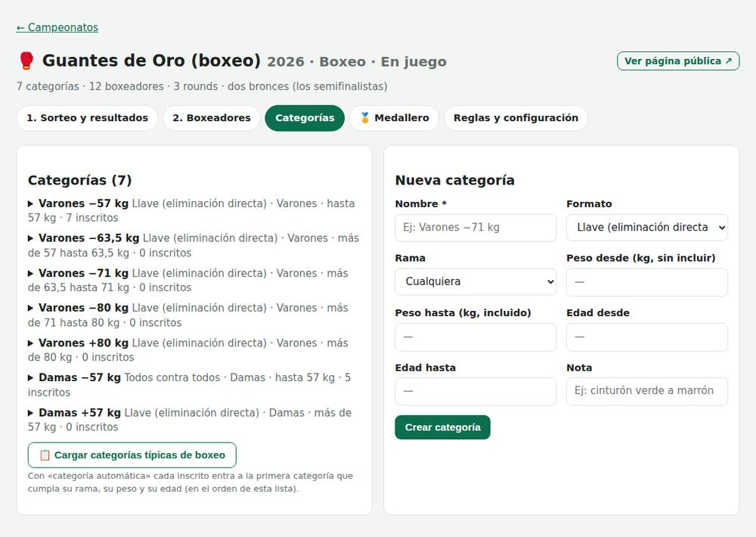Click the Categorías (7) heading

point(79,180)
